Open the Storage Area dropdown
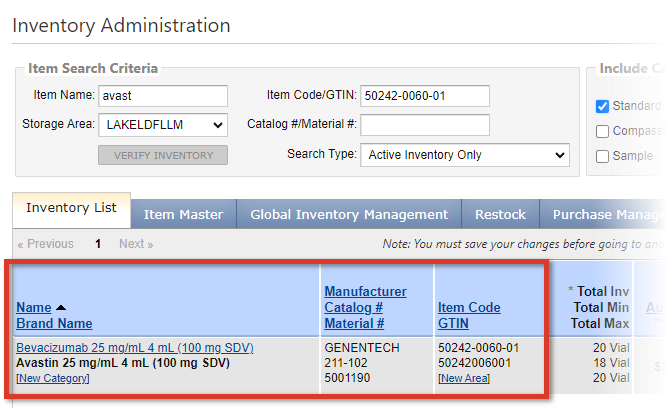 coord(163,125)
